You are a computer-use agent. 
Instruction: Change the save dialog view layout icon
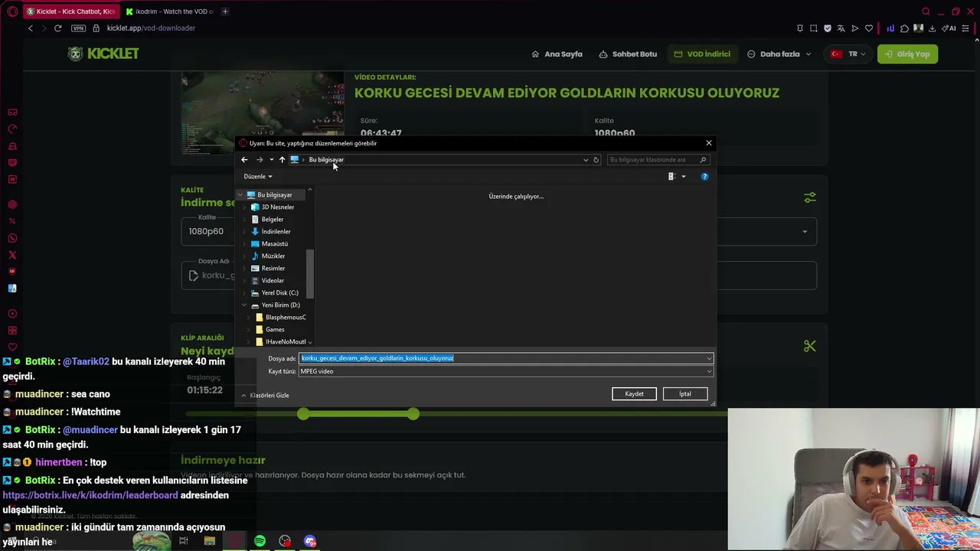[671, 177]
